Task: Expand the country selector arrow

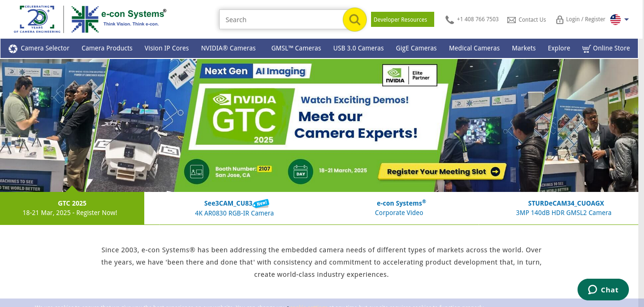Action: pos(627,20)
